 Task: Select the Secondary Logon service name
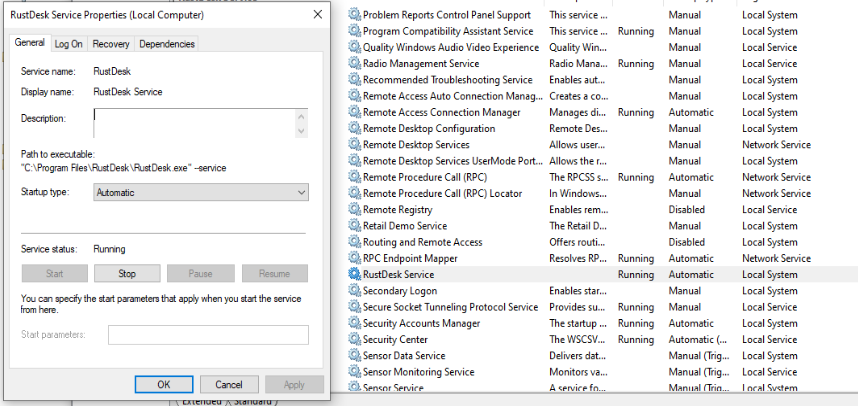pyautogui.click(x=400, y=291)
